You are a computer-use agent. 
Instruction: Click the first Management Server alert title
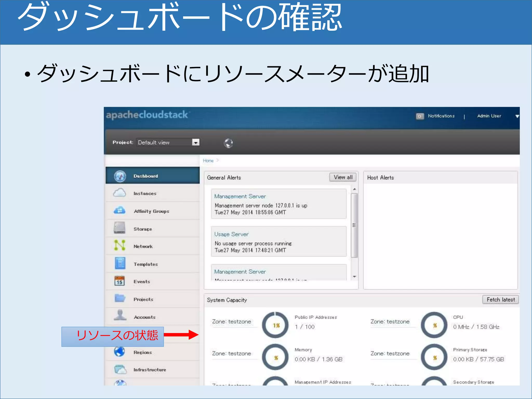(x=240, y=197)
